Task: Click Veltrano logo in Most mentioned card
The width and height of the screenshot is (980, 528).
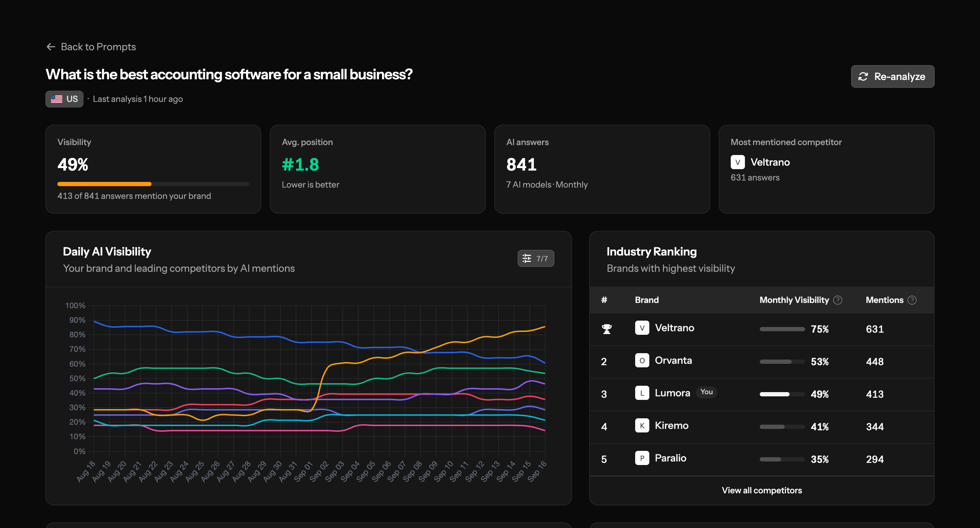Action: [x=738, y=162]
